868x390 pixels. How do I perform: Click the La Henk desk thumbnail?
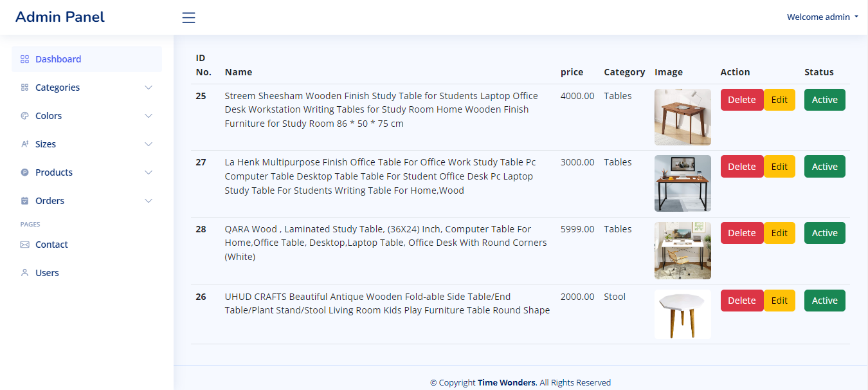point(683,183)
